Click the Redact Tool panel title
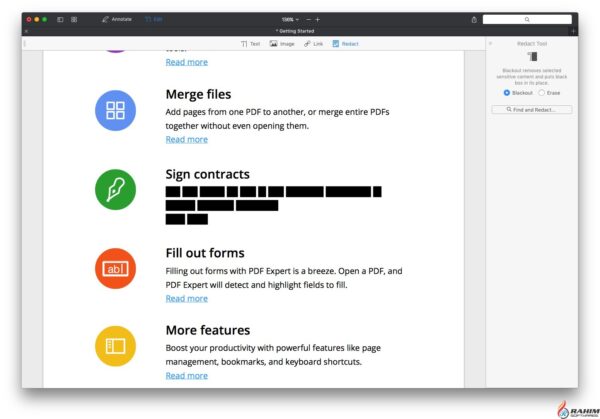This screenshot has width=600, height=419. click(532, 44)
